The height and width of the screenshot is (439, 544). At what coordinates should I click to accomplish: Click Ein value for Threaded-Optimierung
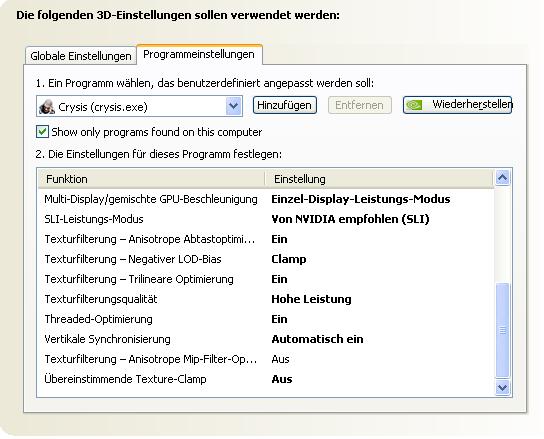click(x=279, y=319)
